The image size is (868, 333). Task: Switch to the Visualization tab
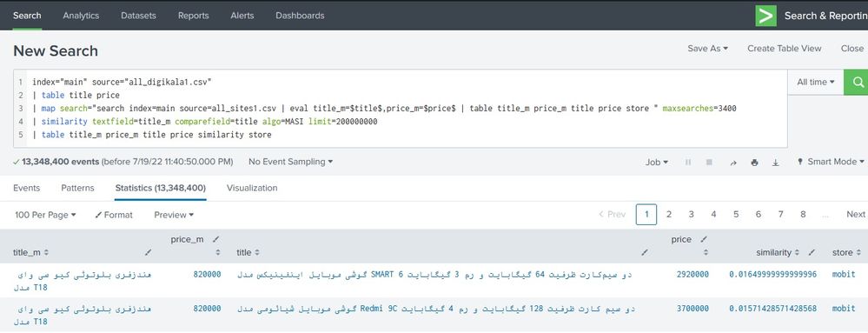coord(252,189)
